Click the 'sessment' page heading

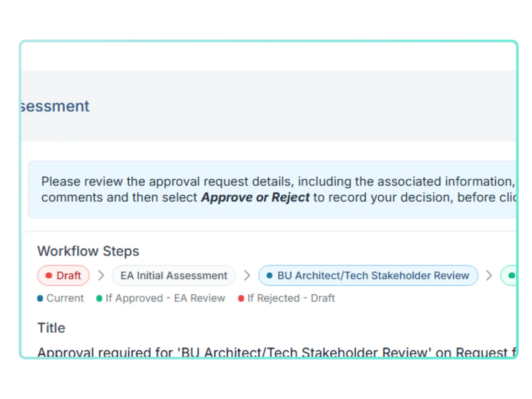[x=55, y=106]
